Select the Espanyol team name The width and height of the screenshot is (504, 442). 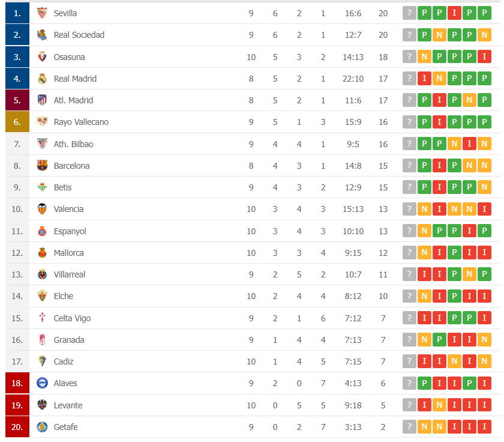point(70,231)
